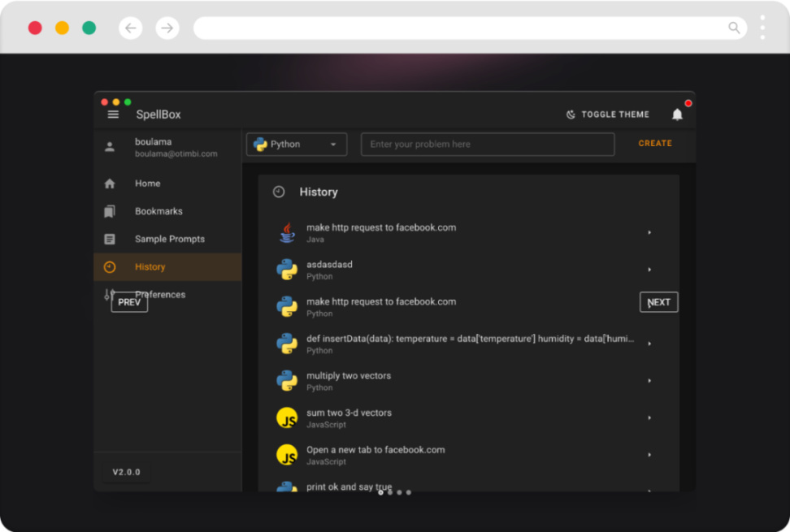Click the Python icon beside asdasdasd
Screen dimensions: 790x532
coord(287,270)
